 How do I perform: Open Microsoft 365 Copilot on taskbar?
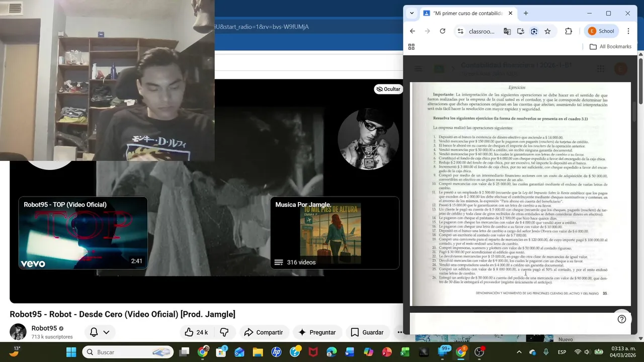point(368,352)
